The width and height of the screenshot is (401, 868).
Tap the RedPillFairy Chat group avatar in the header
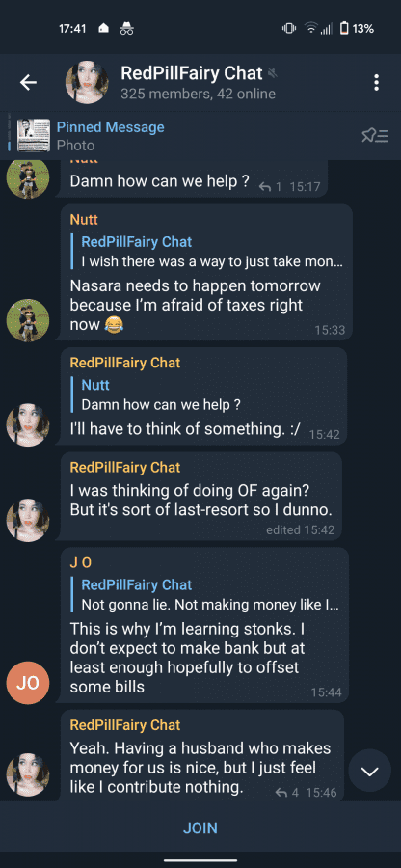click(x=87, y=83)
